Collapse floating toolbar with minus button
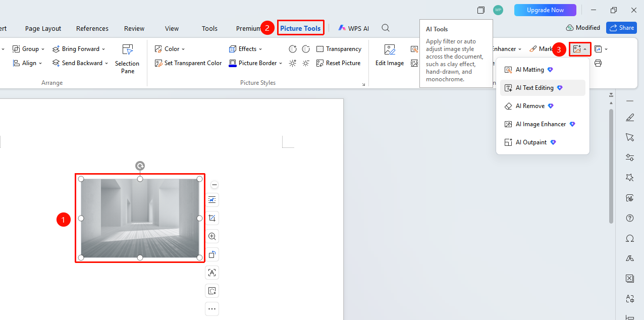This screenshot has width=644, height=320. 214,185
